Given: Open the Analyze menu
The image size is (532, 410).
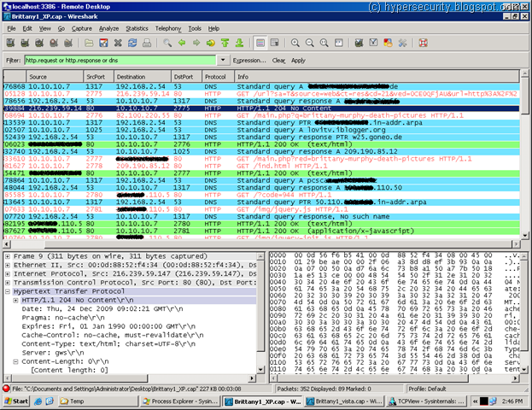Looking at the screenshot, I should [x=109, y=28].
